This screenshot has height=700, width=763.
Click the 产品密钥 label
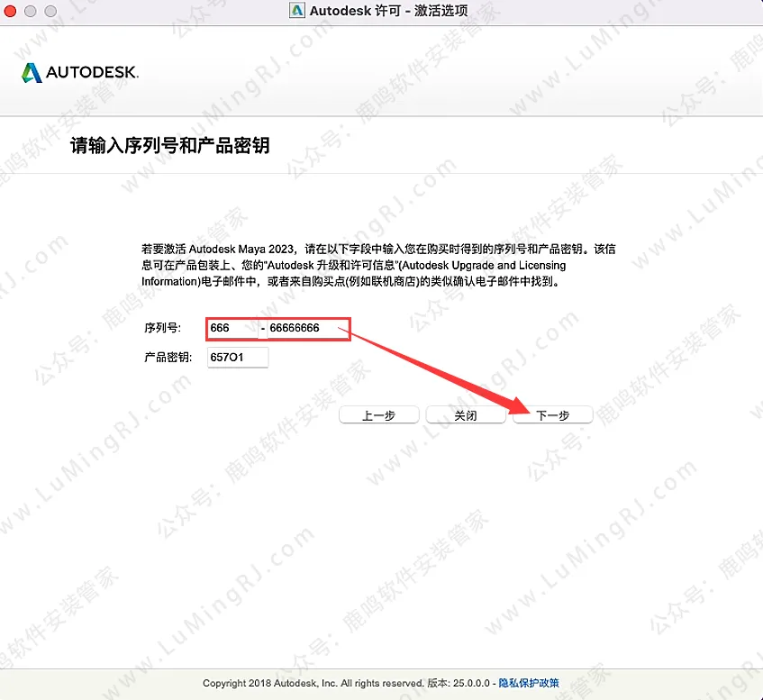tap(168, 358)
